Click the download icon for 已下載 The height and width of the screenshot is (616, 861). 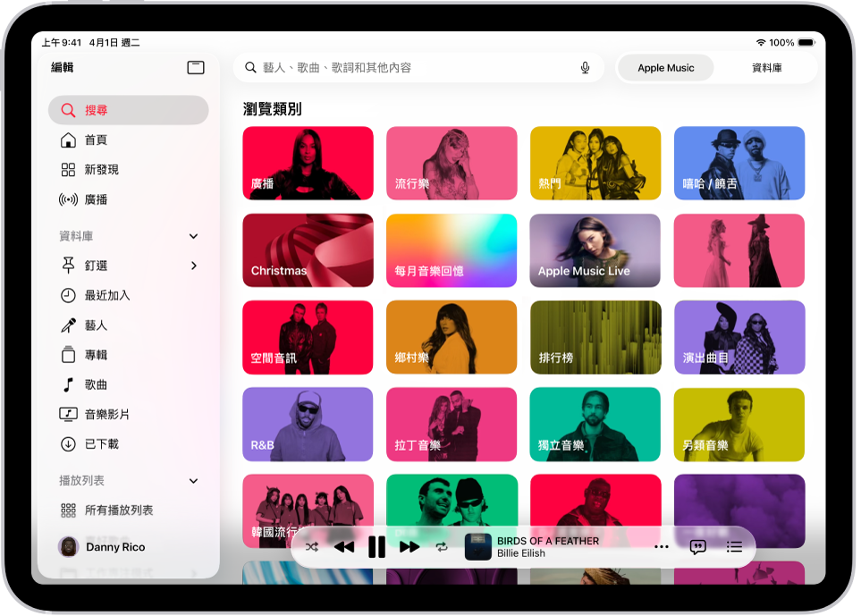pyautogui.click(x=68, y=443)
